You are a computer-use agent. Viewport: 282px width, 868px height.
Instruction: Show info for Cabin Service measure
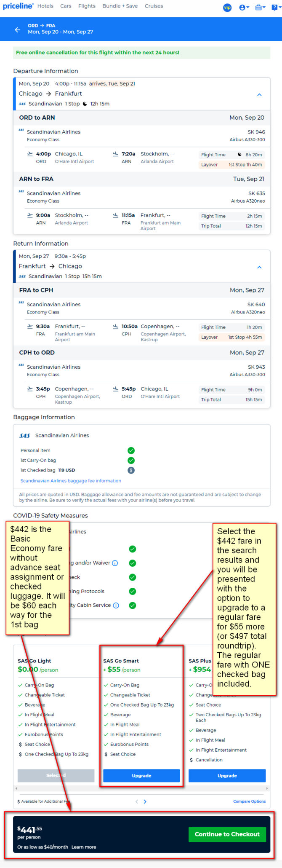[116, 605]
